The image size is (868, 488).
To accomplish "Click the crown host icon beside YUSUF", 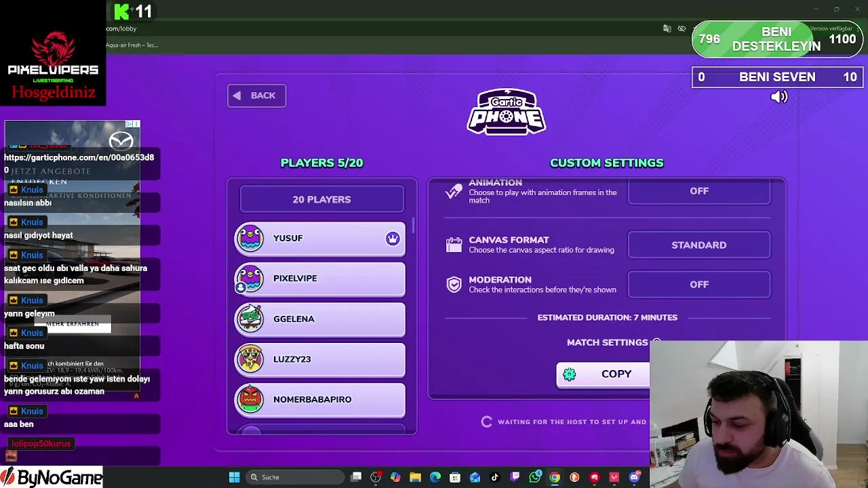I will 393,239.
